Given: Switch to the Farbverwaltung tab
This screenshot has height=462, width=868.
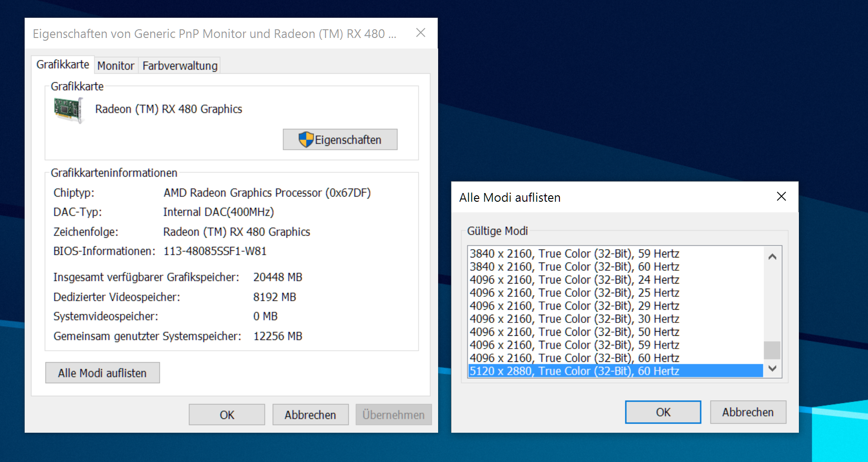Looking at the screenshot, I should point(180,66).
